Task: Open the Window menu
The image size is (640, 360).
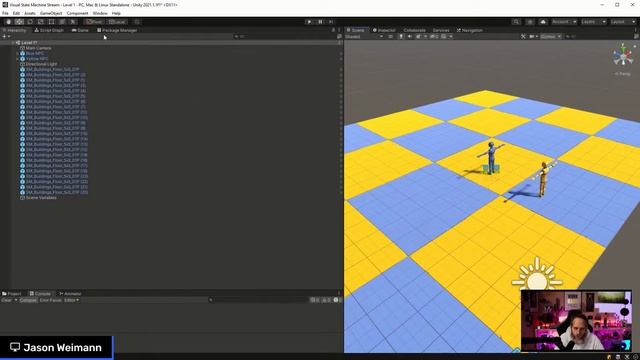Action: point(100,13)
